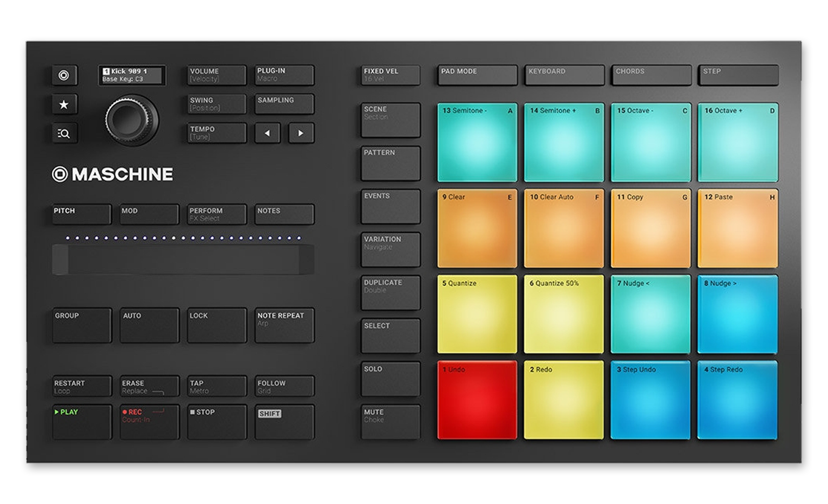Screen dimensions: 828x504
Task: Touch the smart strip touch bar
Action: pos(183,260)
